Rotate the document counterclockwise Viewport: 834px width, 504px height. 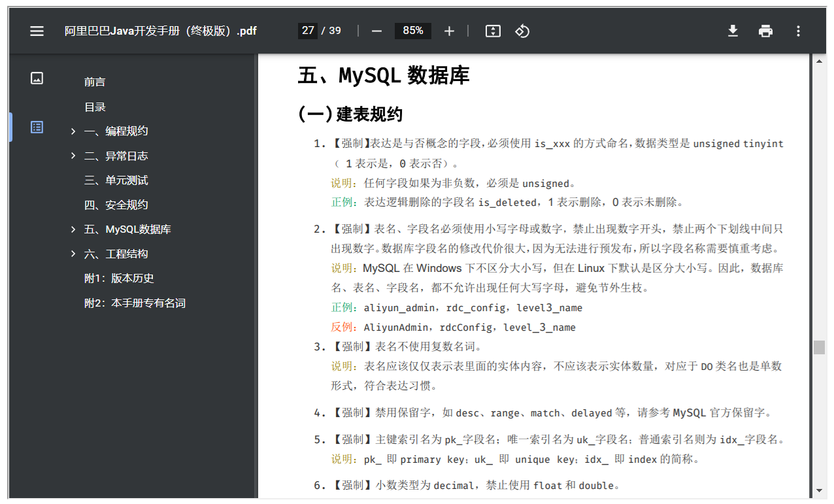click(x=522, y=31)
